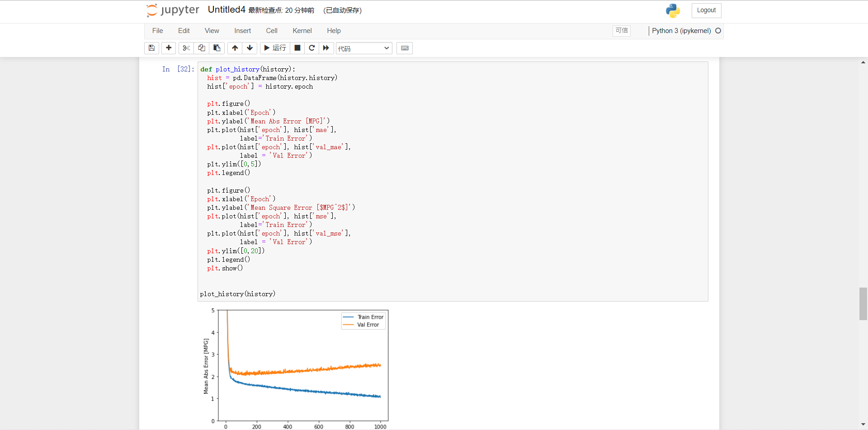The width and height of the screenshot is (868, 430).
Task: Click the kernel idle indicator circle
Action: pos(718,31)
